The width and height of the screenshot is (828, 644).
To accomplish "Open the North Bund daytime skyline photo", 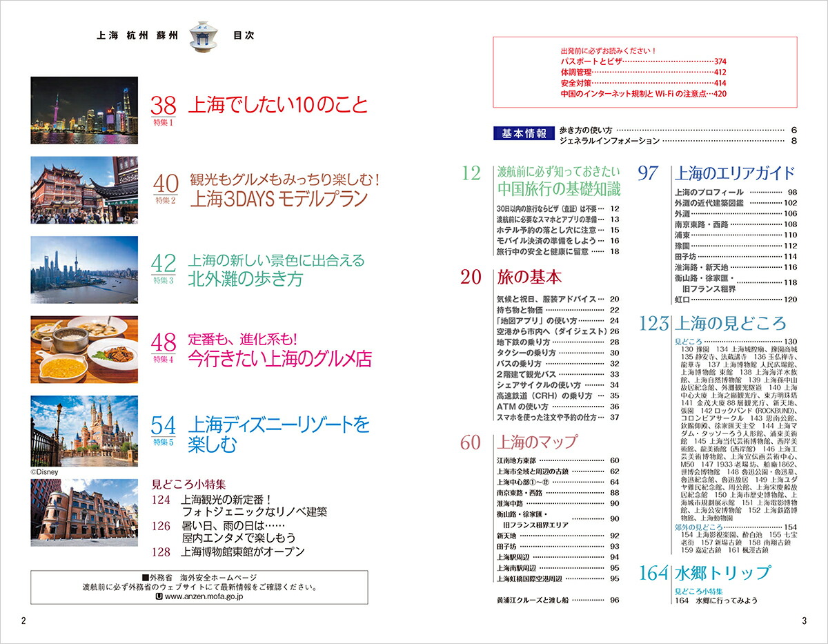I will click(84, 270).
